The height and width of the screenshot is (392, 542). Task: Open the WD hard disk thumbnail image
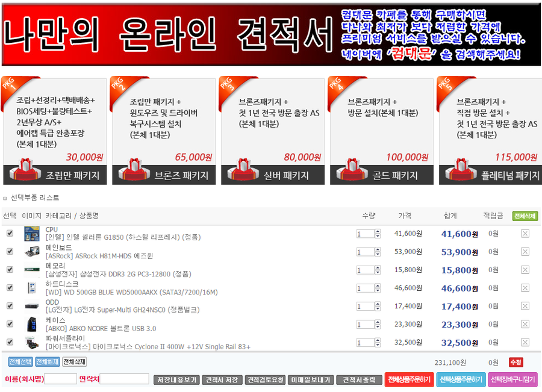(x=32, y=288)
